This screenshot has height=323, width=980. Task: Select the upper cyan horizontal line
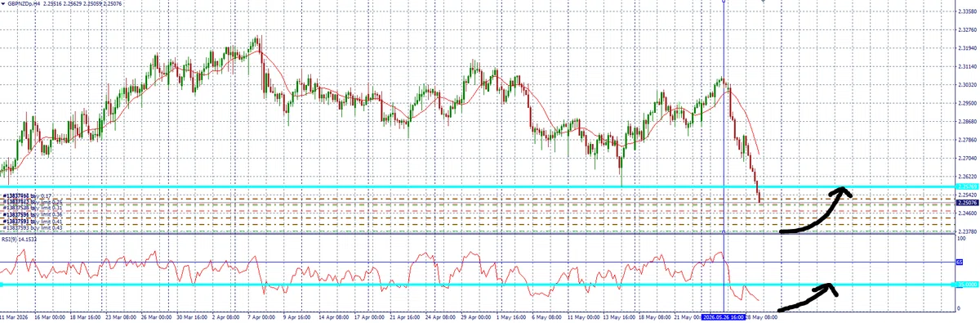pyautogui.click(x=477, y=187)
